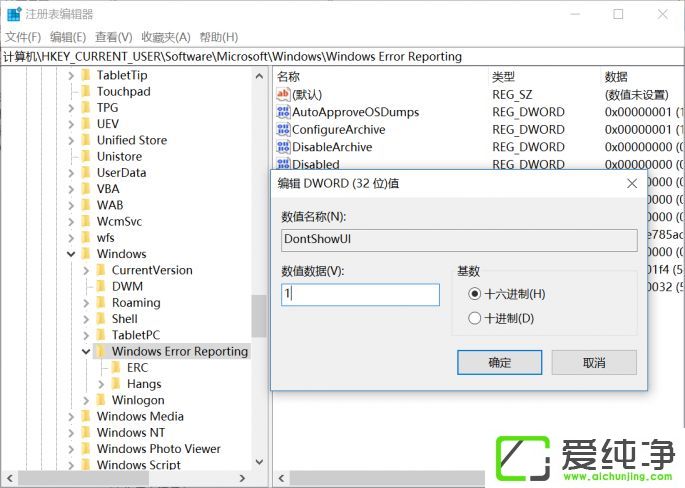Viewport: 685px width, 488px height.
Task: Click the ERC folder icon
Action: pyautogui.click(x=116, y=367)
